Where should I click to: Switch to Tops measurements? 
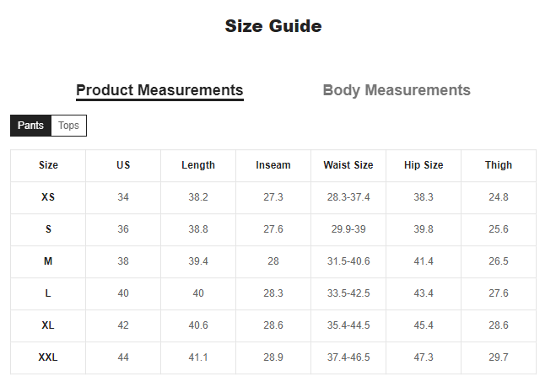(x=69, y=126)
